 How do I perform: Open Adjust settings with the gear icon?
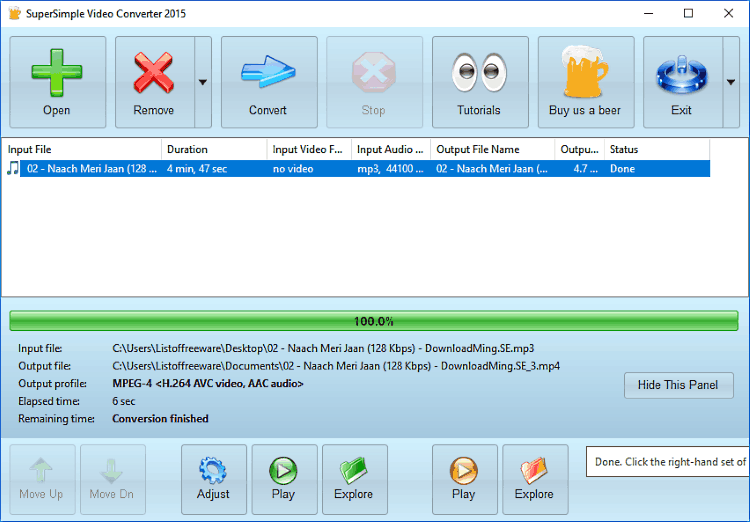[214, 479]
